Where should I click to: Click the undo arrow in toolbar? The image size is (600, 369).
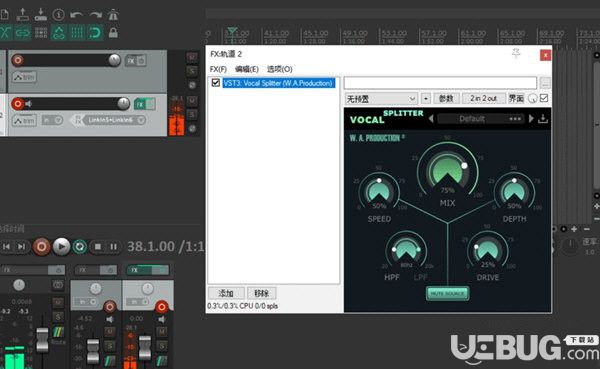click(77, 15)
